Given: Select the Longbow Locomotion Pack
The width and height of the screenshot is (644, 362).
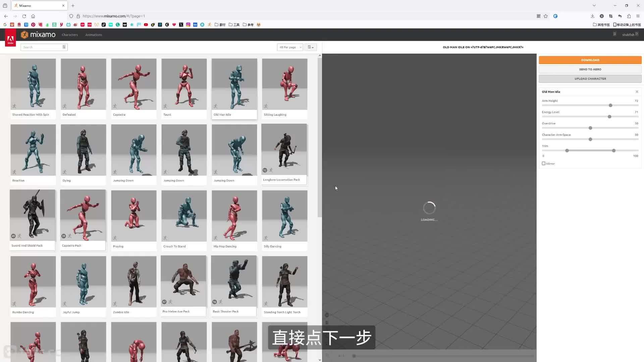Looking at the screenshot, I should coord(284,154).
